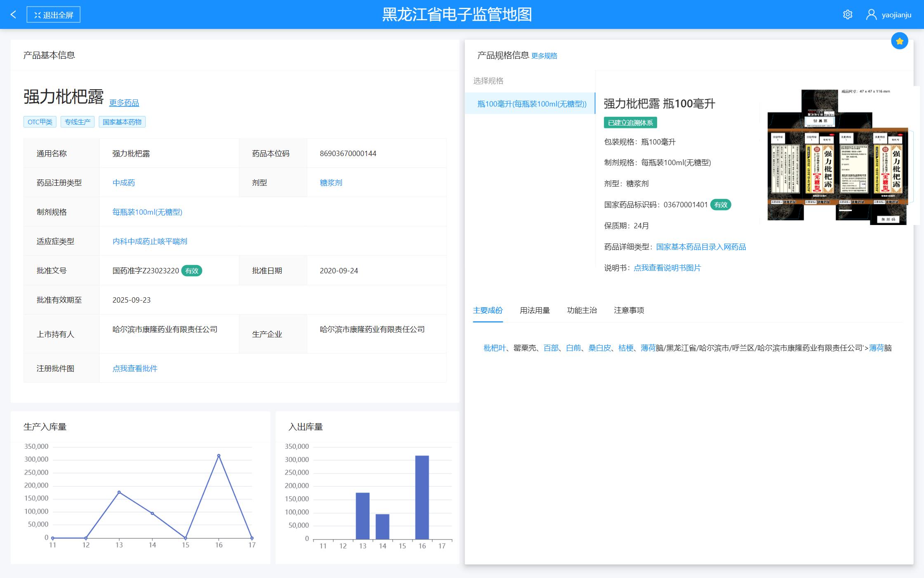This screenshot has width=924, height=578.
Task: Open 国家基本药品目录入网药品 link
Action: click(701, 247)
